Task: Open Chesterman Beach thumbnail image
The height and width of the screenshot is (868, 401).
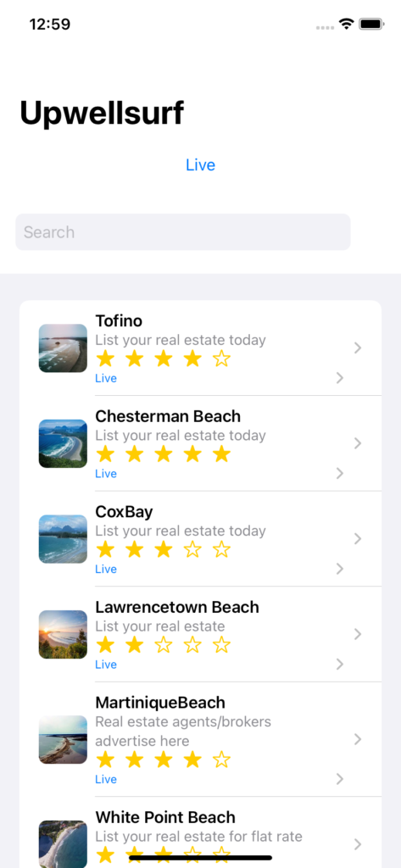Action: tap(63, 443)
